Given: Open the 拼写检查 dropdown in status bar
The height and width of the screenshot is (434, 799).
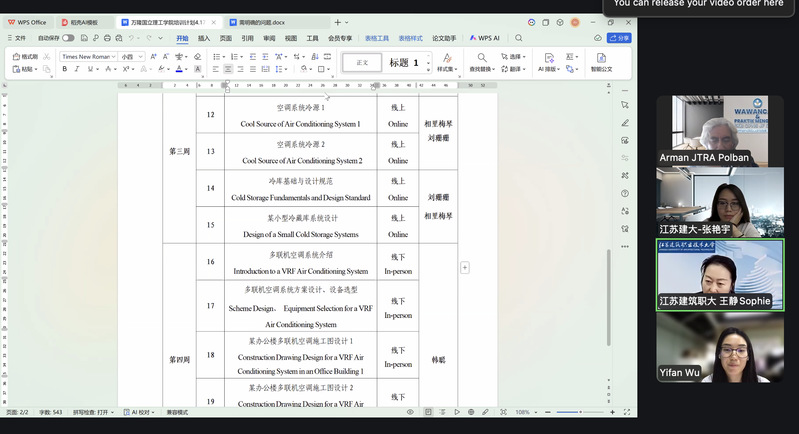Looking at the screenshot, I should click(93, 412).
